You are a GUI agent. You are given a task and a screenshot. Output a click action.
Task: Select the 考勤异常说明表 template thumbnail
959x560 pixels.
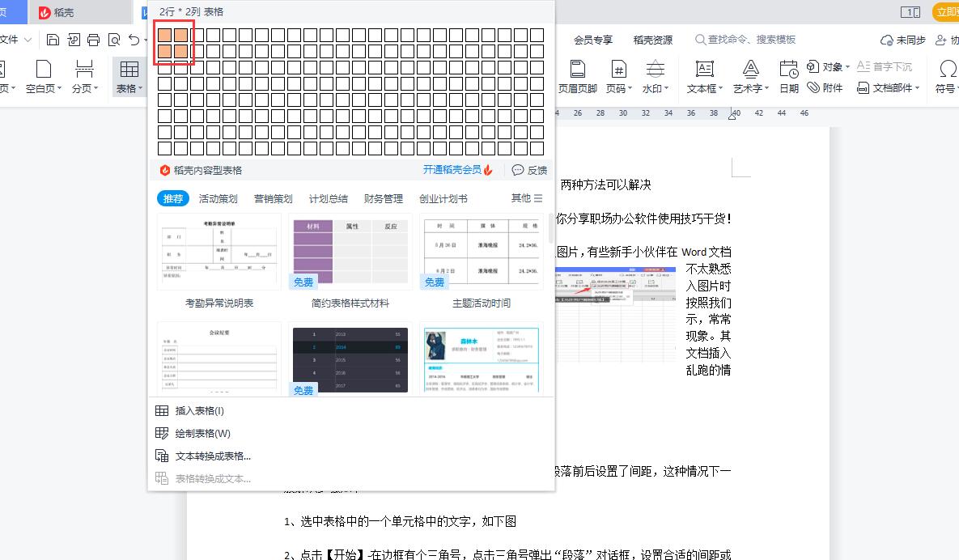pos(219,252)
